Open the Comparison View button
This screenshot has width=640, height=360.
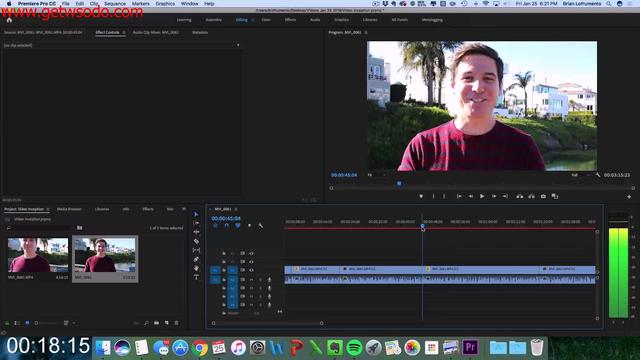click(x=555, y=196)
